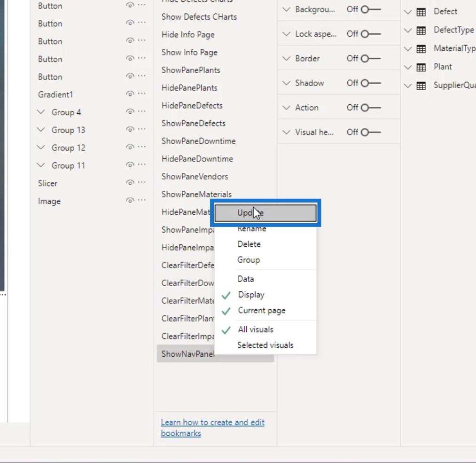
Task: Choose Delete in the bookmark context menu
Action: coord(265,244)
